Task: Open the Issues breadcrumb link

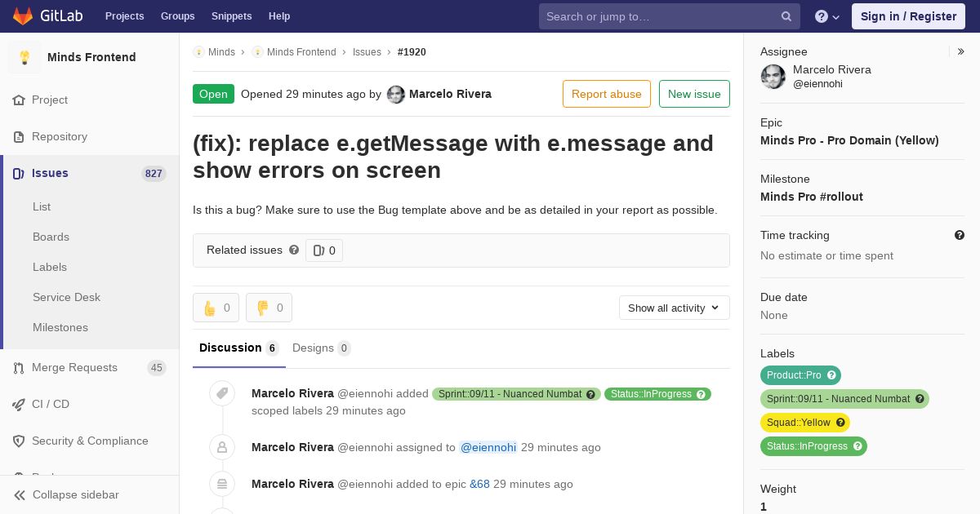Action: [367, 51]
